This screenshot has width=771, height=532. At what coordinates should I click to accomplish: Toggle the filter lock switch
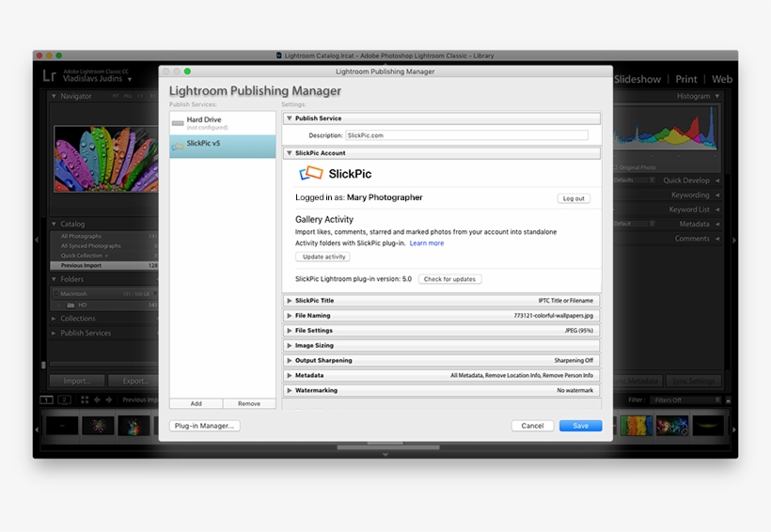pos(729,400)
